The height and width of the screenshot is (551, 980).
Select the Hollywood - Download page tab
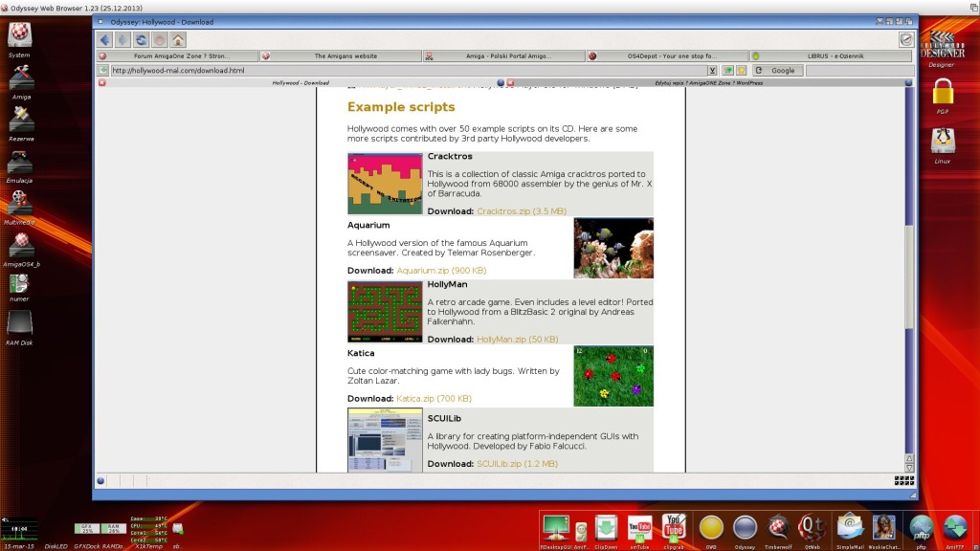click(x=301, y=82)
